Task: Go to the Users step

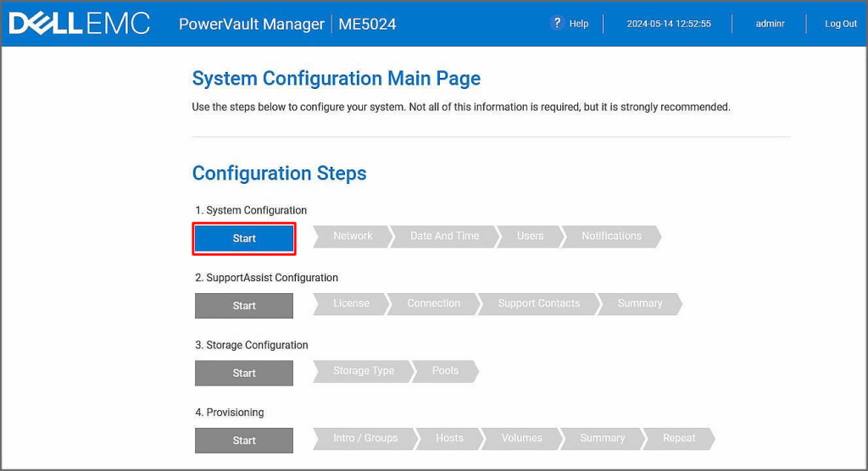Action: (530, 236)
